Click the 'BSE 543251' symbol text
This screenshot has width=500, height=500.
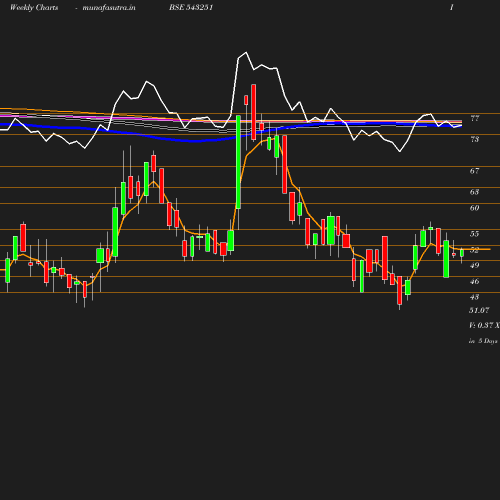point(191,7)
